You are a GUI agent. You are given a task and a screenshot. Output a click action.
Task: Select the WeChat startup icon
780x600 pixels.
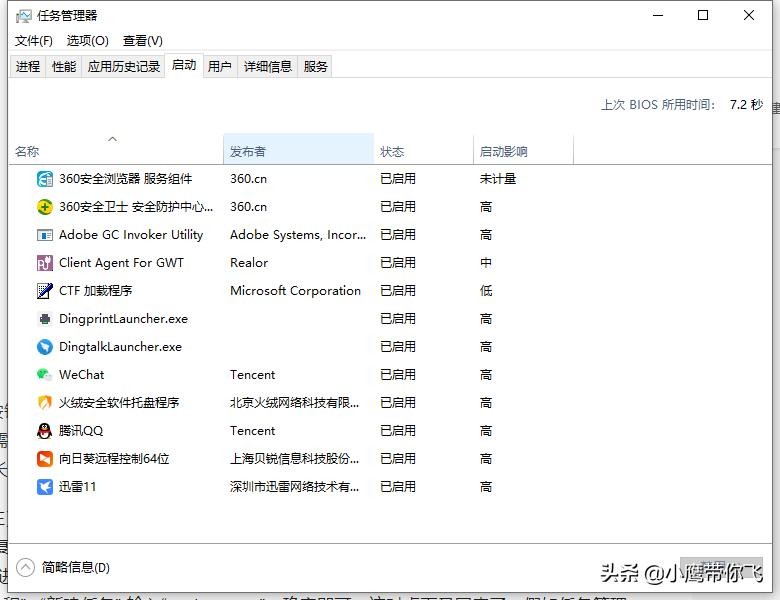coord(44,375)
